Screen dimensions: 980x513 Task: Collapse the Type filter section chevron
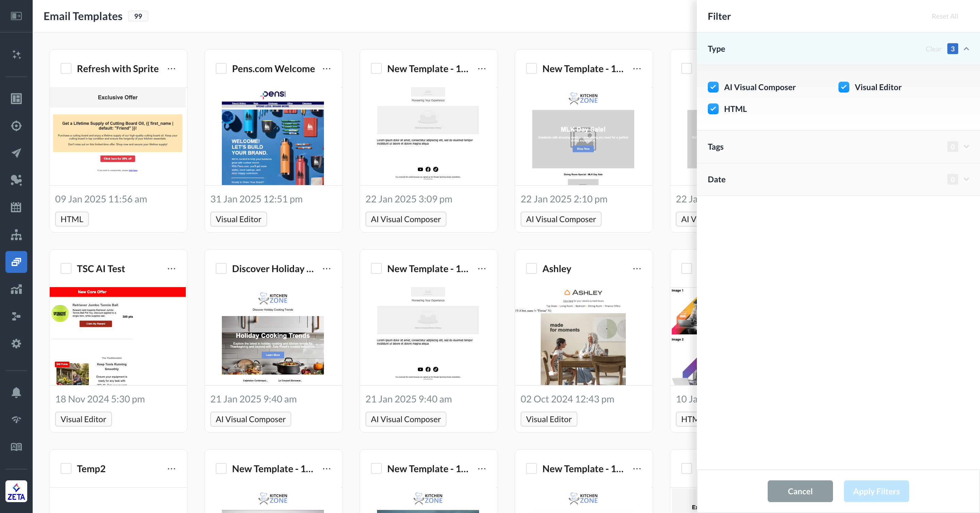(966, 49)
